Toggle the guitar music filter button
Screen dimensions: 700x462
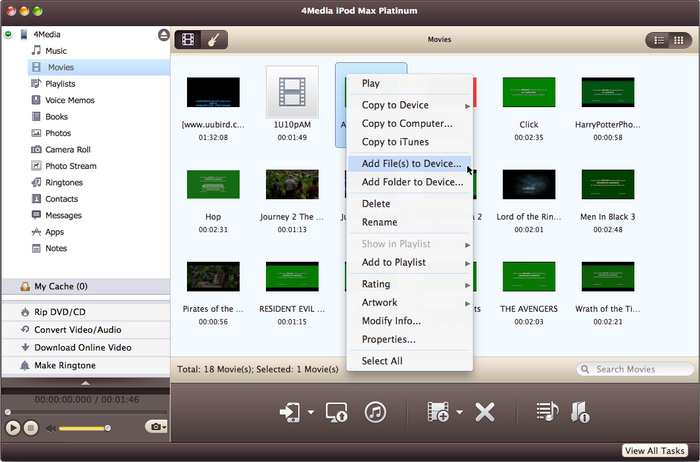pos(214,40)
